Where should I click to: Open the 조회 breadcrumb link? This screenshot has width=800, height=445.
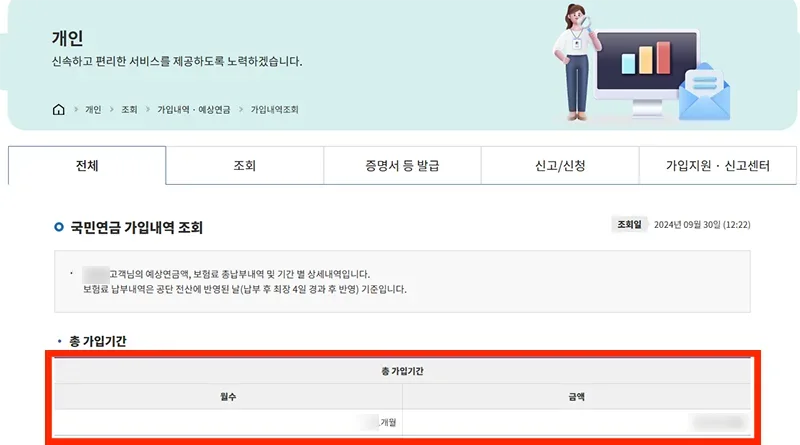(129, 110)
